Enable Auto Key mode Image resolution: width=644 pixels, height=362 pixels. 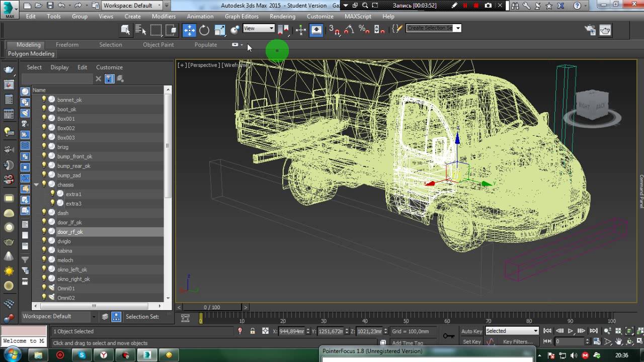coord(471,331)
